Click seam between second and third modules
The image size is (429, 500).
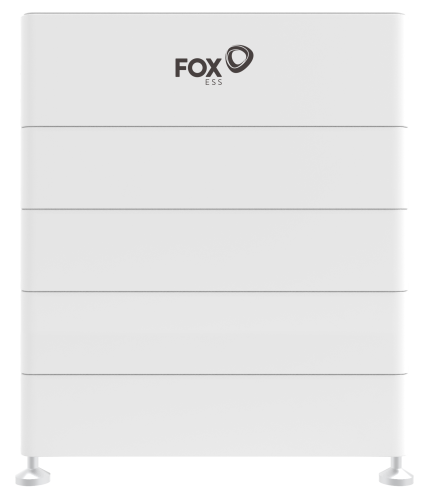click(x=214, y=209)
